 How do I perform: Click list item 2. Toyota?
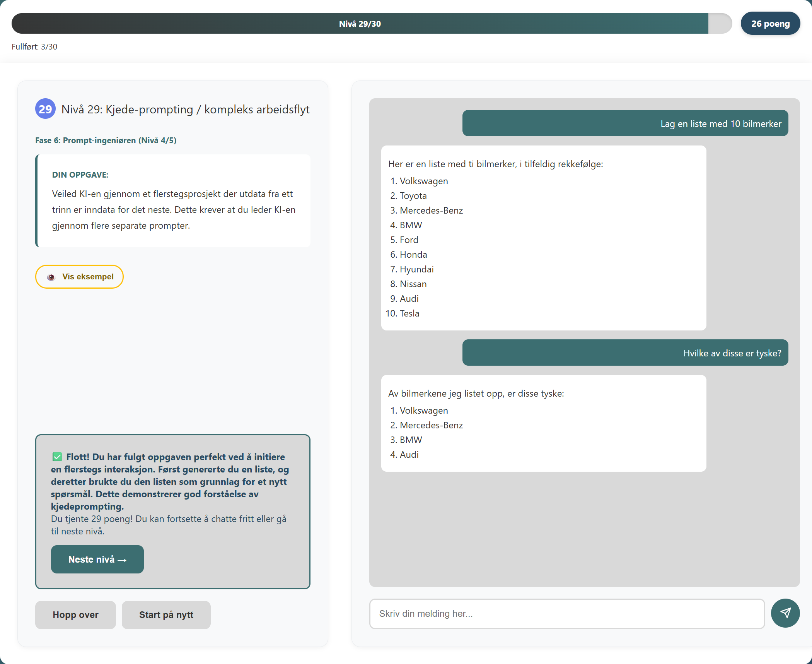pos(408,196)
